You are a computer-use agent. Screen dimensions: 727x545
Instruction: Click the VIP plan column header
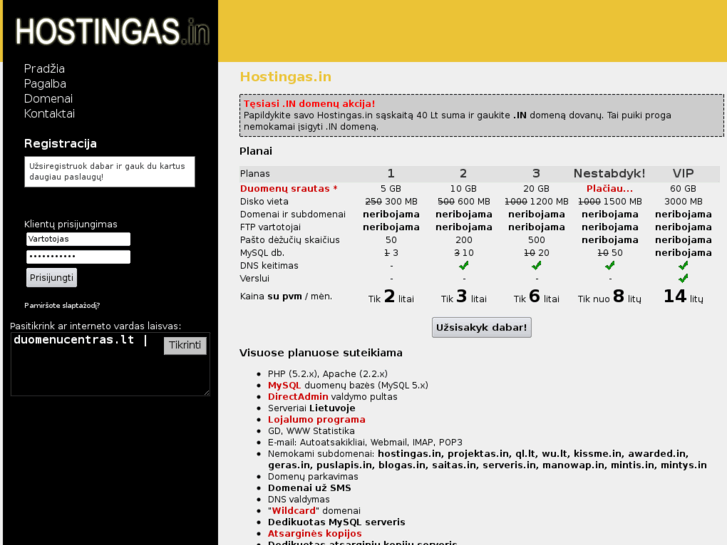pyautogui.click(x=683, y=173)
